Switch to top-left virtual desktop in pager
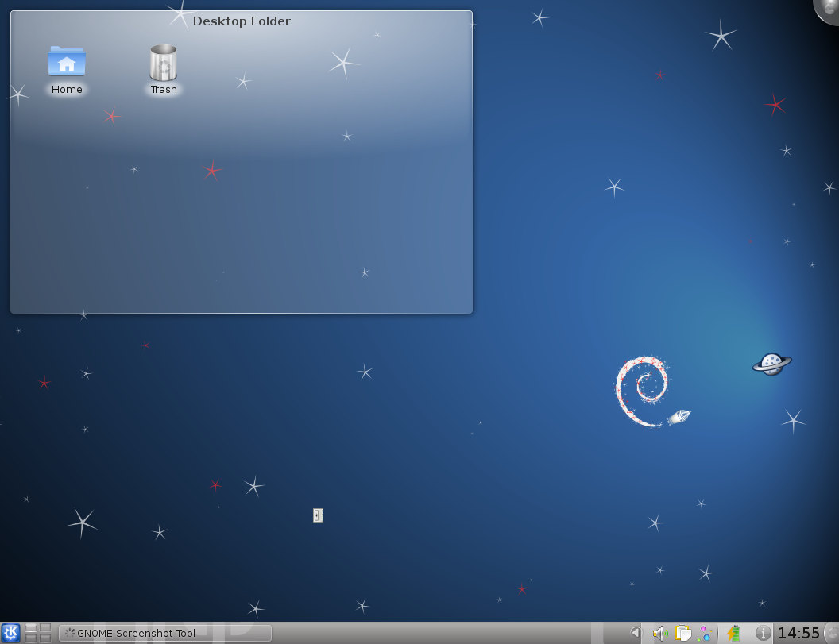 tap(31, 628)
